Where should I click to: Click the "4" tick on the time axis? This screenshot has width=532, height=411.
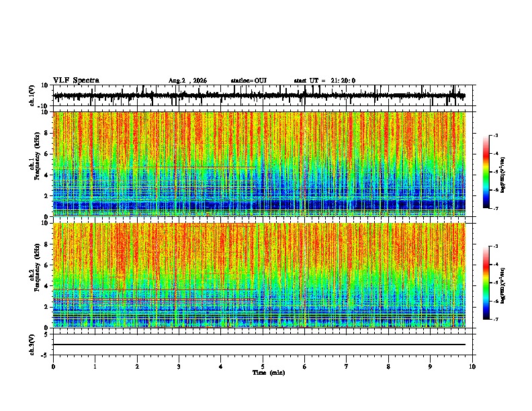[x=221, y=367]
